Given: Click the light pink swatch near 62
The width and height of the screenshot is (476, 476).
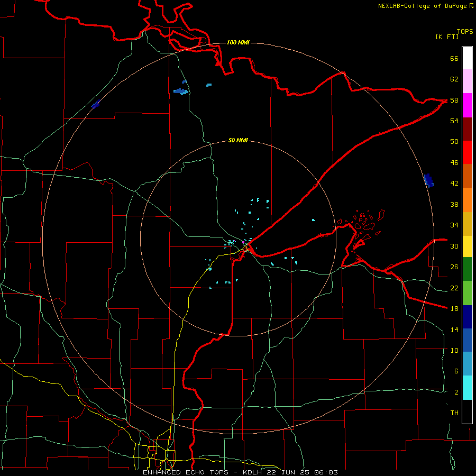Looking at the screenshot, I should [467, 81].
